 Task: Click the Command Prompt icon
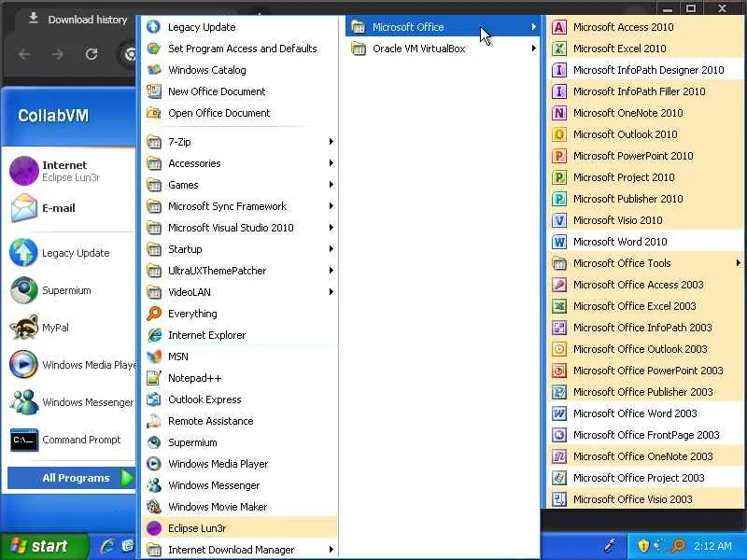pyautogui.click(x=24, y=440)
